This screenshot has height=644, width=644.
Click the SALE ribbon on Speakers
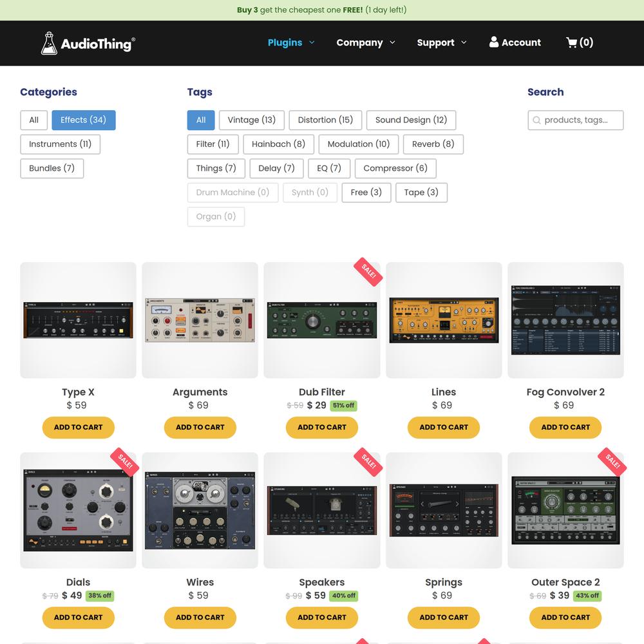click(x=368, y=462)
